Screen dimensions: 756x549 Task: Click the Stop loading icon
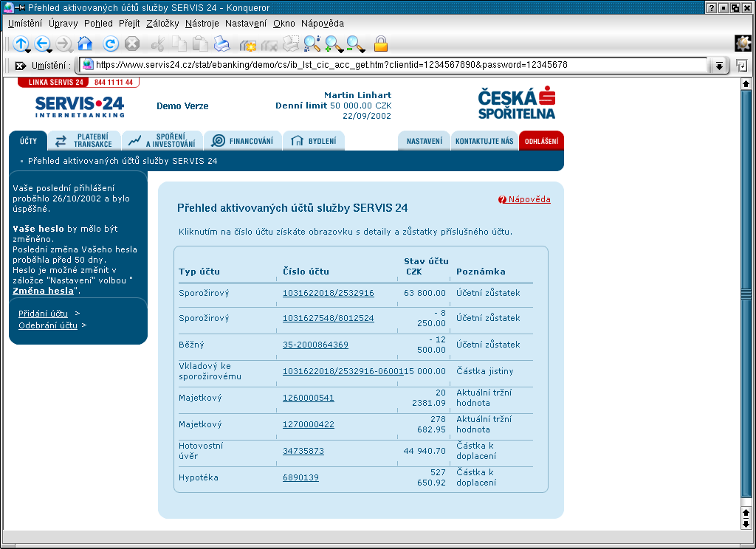coord(132,44)
